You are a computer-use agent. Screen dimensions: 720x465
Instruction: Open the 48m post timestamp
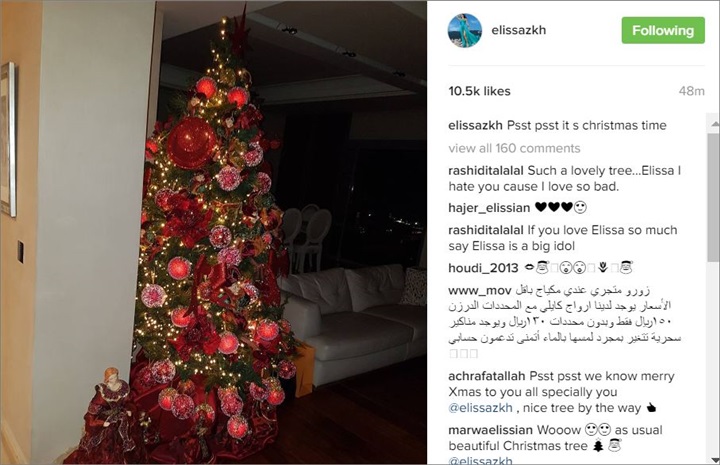(x=692, y=91)
